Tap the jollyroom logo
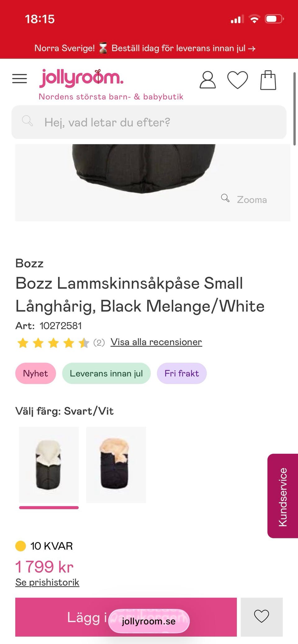Viewport: 298px width, 644px height. pos(81,78)
